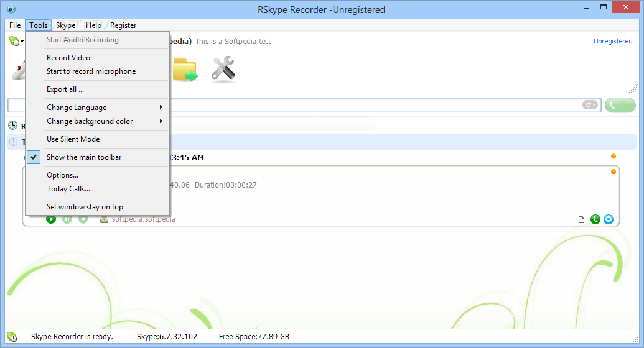Click the partially hidden microphone toolbar icon
The height and width of the screenshot is (348, 644).
19,70
